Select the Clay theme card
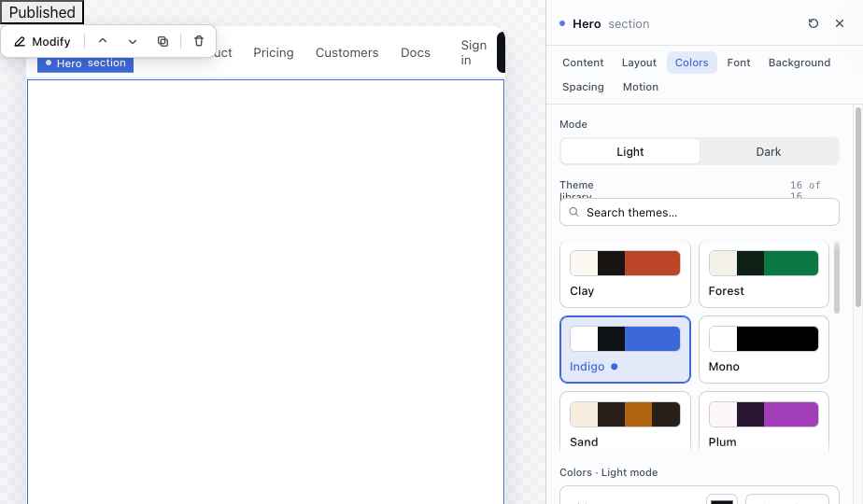 coord(625,273)
